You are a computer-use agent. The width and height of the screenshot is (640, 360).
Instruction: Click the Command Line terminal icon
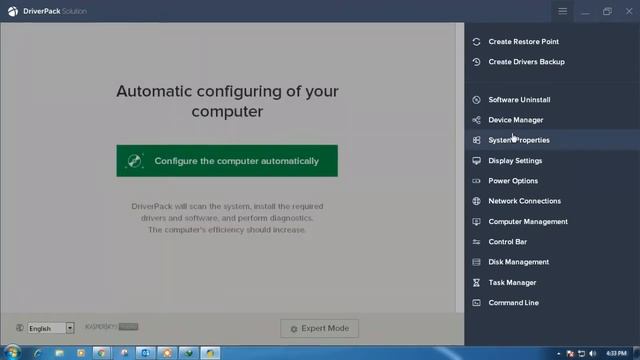(x=476, y=303)
